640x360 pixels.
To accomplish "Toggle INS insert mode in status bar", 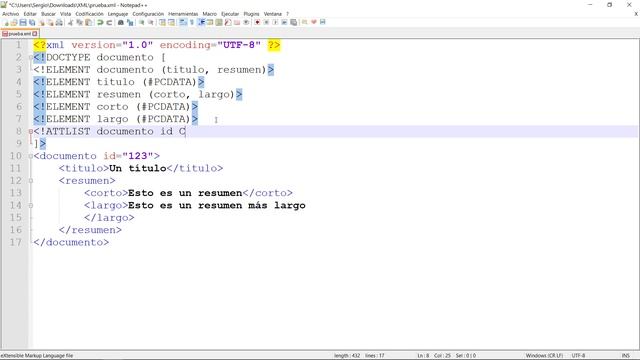I will point(625,356).
